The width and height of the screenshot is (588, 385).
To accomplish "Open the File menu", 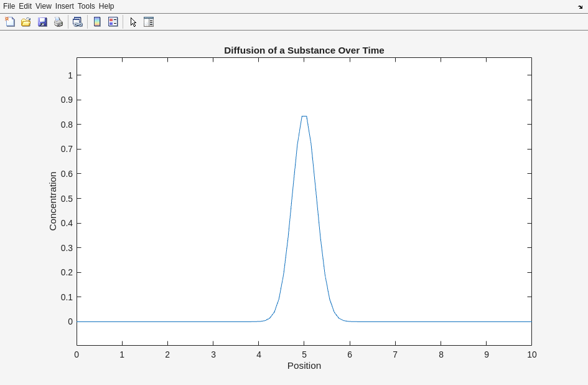I will coord(9,6).
